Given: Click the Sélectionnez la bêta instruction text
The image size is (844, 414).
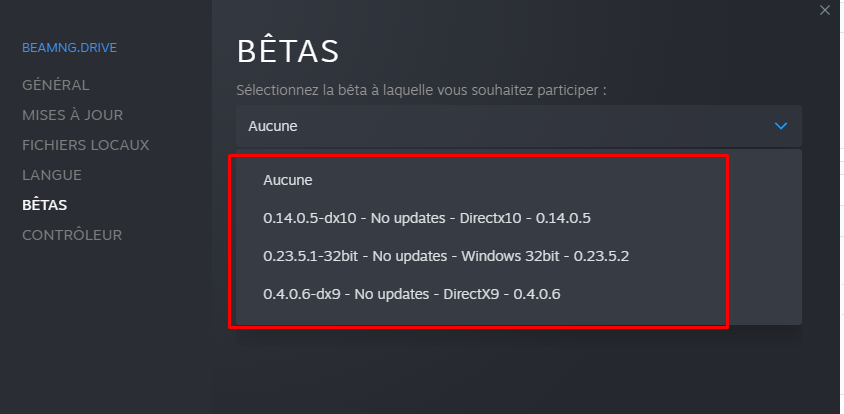Looking at the screenshot, I should click(x=421, y=90).
